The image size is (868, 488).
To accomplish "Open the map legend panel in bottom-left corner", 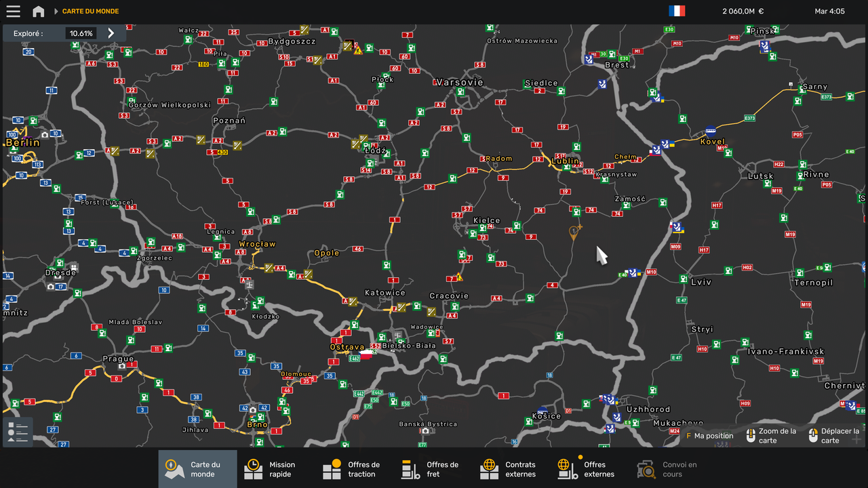I will pyautogui.click(x=17, y=432).
